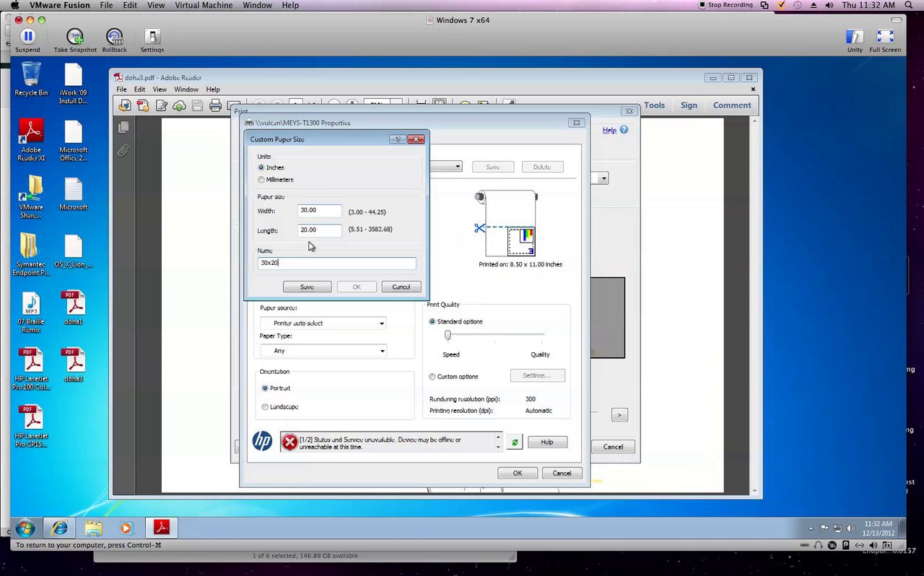This screenshot has height=576, width=924.
Task: Open the attachments paperclip panel in Adobe Reader
Action: pyautogui.click(x=123, y=150)
